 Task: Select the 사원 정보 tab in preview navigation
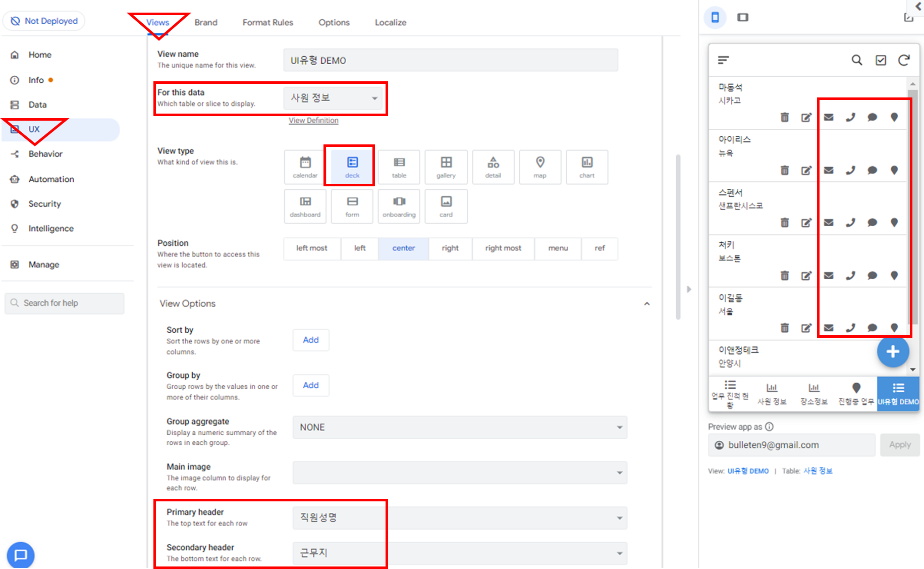772,393
